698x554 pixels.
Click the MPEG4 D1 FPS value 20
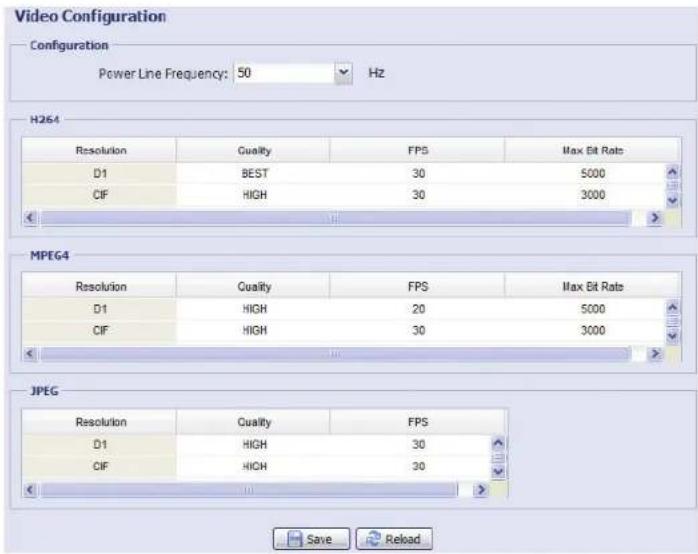point(417,309)
